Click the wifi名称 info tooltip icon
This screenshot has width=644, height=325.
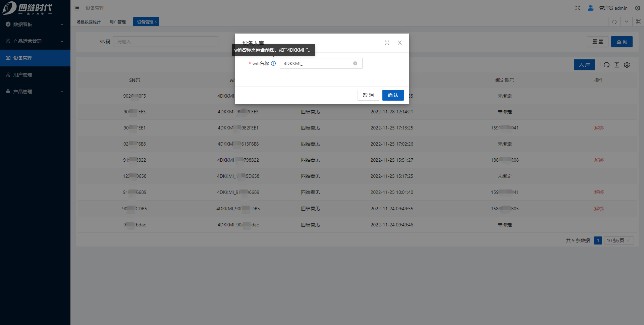click(x=273, y=63)
